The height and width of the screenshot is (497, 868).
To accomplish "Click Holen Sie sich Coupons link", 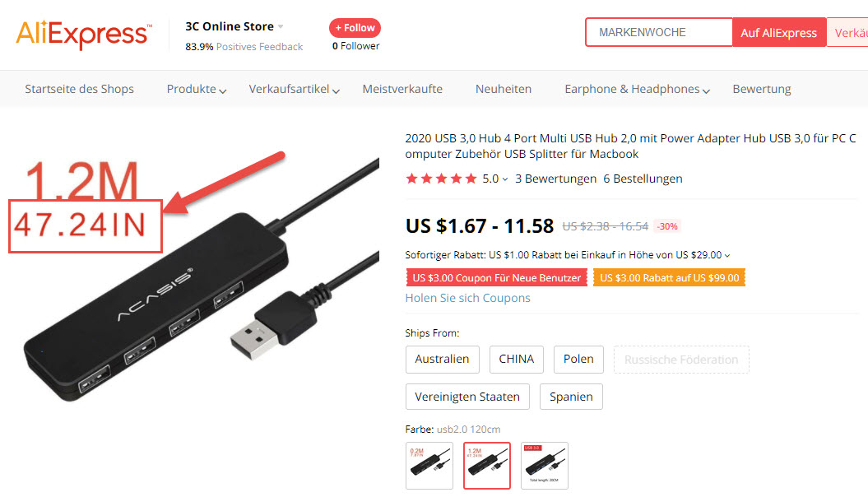I will [x=468, y=298].
